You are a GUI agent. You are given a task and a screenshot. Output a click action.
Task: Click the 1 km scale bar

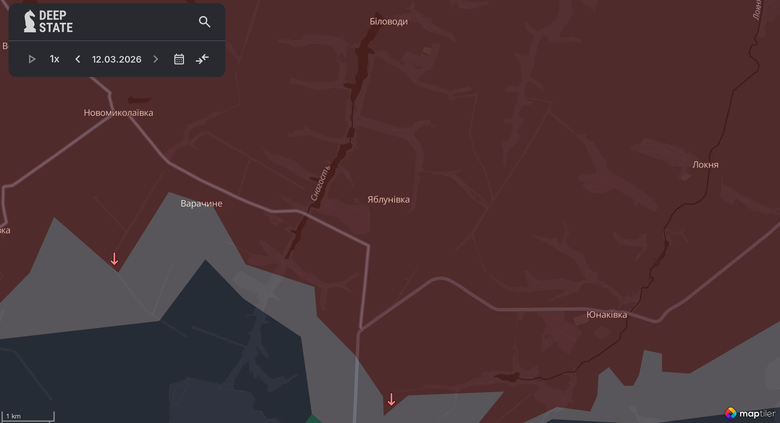[28, 415]
